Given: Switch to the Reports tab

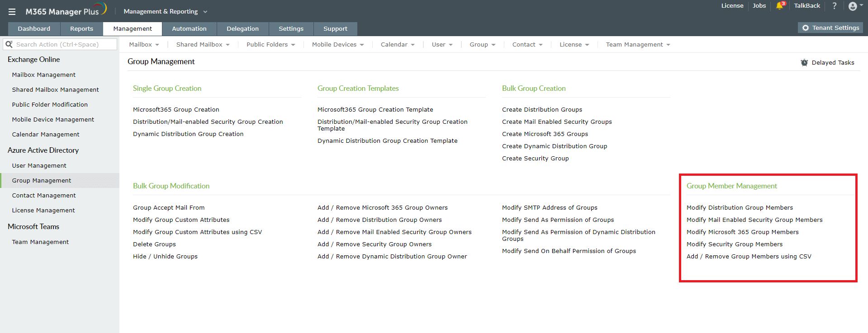Looking at the screenshot, I should tap(81, 28).
